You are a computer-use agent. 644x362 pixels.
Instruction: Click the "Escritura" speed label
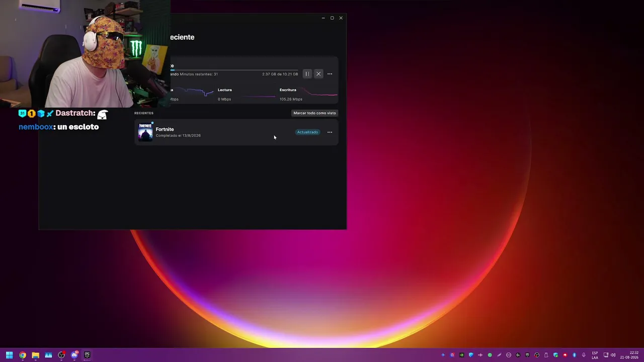(x=288, y=90)
